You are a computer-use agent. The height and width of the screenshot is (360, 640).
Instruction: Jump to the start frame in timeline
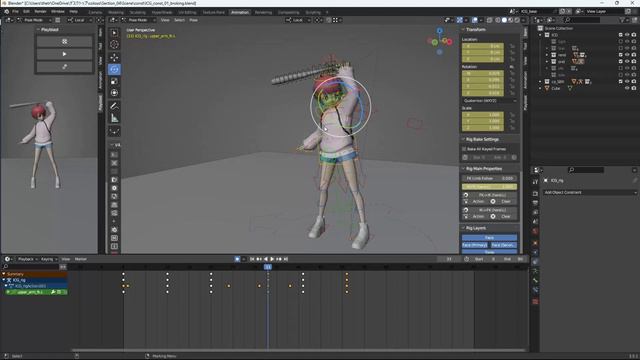(x=252, y=259)
